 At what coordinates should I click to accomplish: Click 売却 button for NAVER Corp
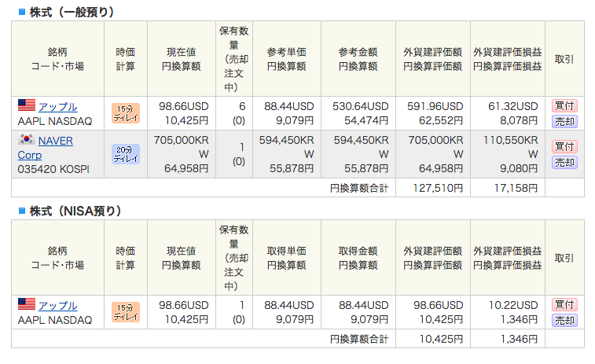(564, 163)
